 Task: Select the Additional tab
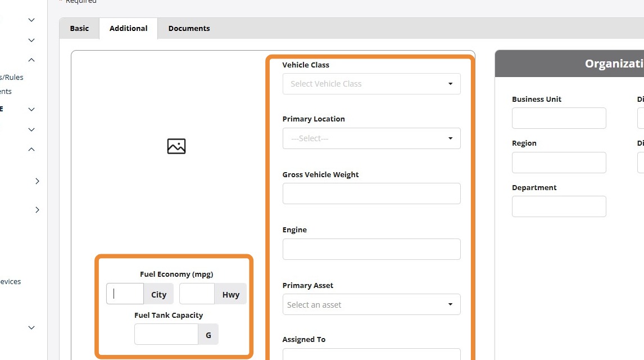(x=128, y=28)
